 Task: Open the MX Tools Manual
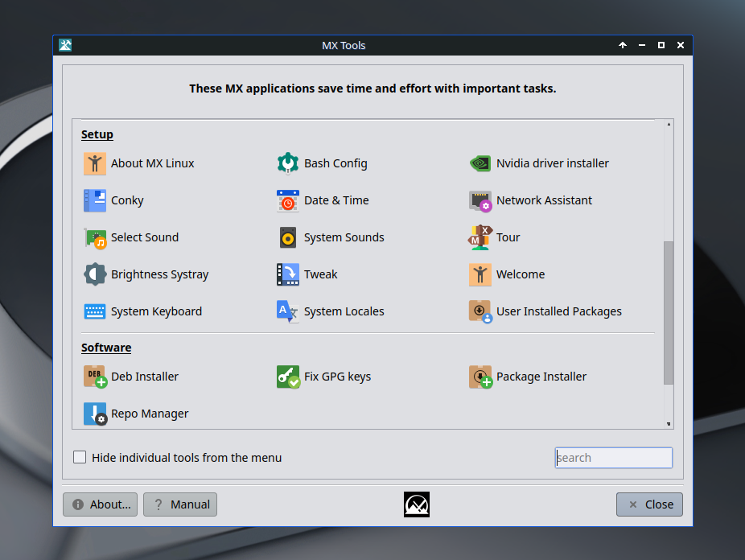[x=179, y=504]
